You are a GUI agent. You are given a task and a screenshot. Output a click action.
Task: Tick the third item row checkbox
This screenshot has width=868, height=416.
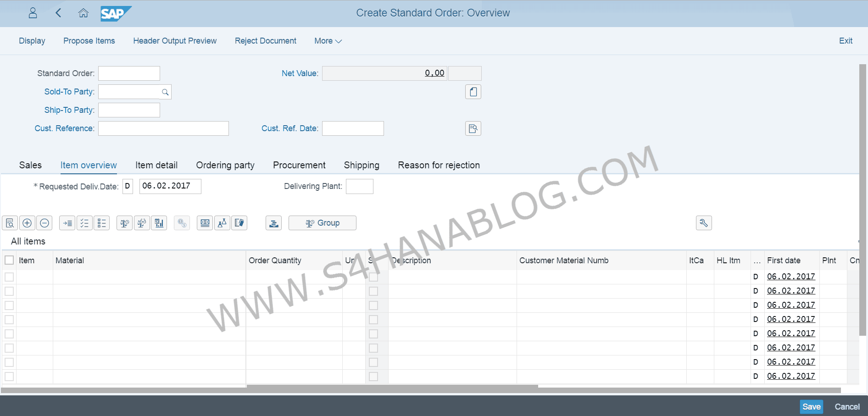9,305
